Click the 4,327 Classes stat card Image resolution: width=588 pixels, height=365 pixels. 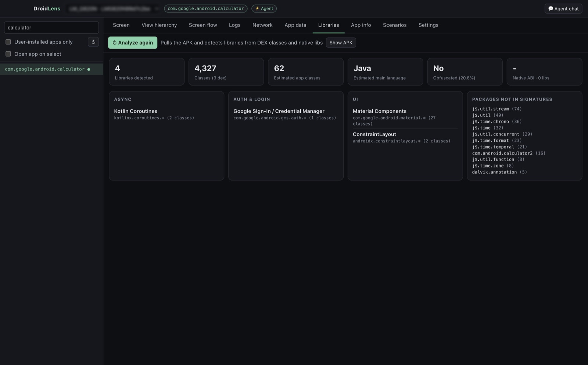tap(226, 72)
